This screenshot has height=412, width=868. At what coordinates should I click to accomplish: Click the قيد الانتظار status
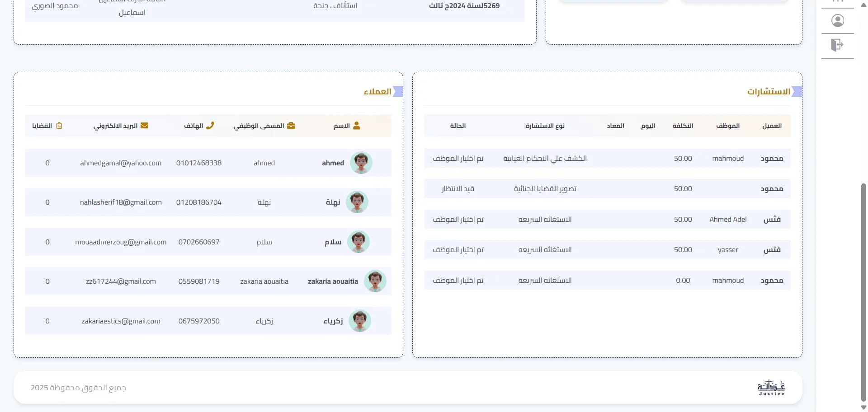(458, 189)
